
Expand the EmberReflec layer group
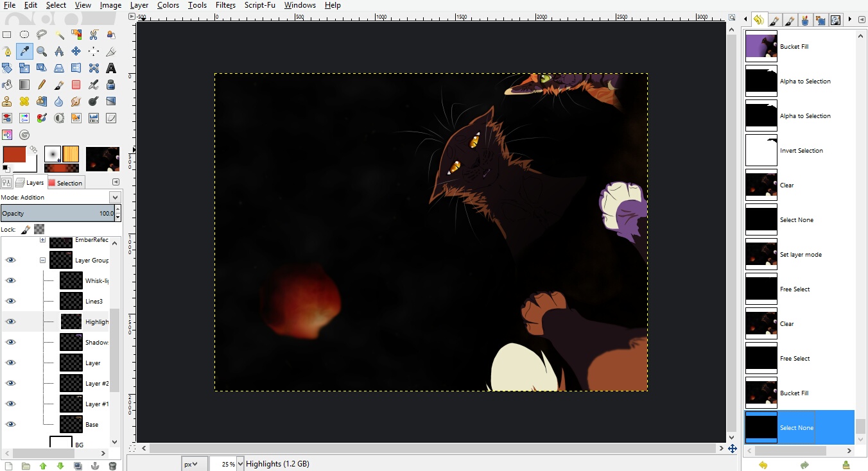(x=42, y=240)
